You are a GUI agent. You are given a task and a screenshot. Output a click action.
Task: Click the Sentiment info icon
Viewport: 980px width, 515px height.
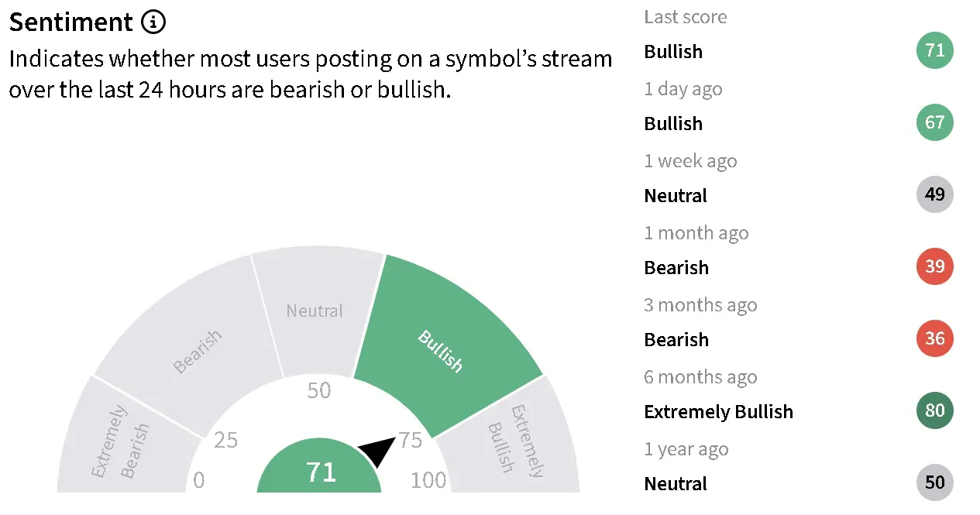point(153,22)
